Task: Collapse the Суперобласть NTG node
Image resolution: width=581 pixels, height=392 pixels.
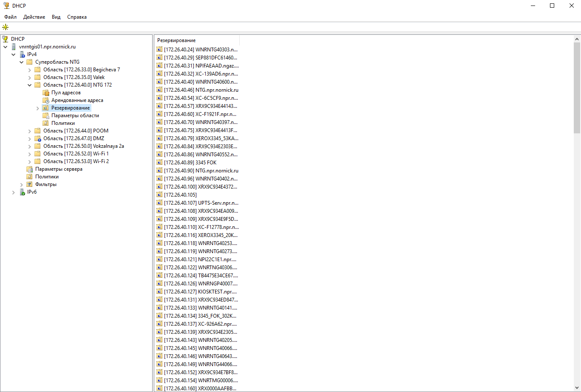Action: tap(21, 62)
